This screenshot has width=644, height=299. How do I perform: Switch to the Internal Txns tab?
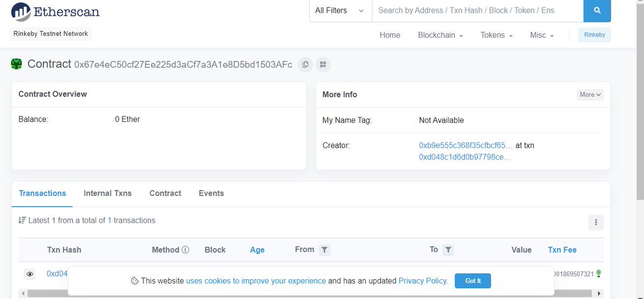coord(107,193)
